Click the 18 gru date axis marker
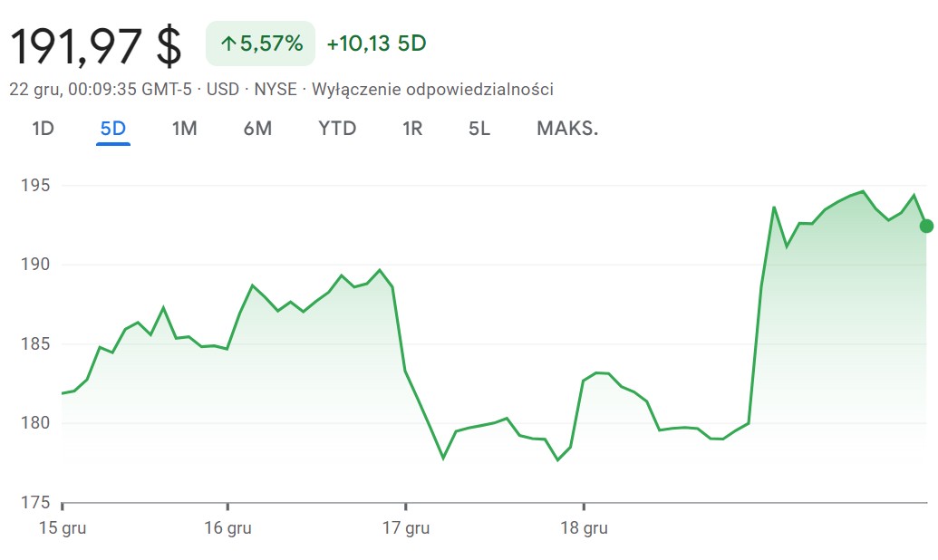The width and height of the screenshot is (938, 560). 583,527
